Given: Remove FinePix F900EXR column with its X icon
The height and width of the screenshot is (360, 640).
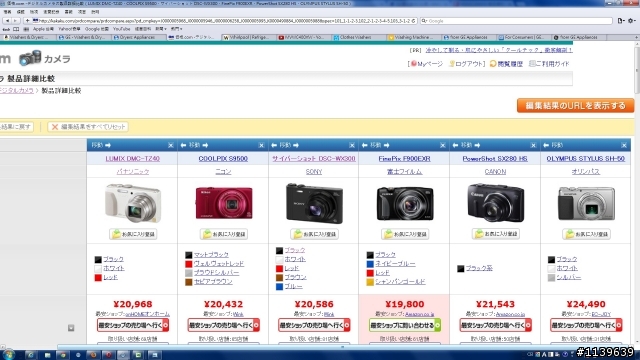Looking at the screenshot, I should pos(442,145).
